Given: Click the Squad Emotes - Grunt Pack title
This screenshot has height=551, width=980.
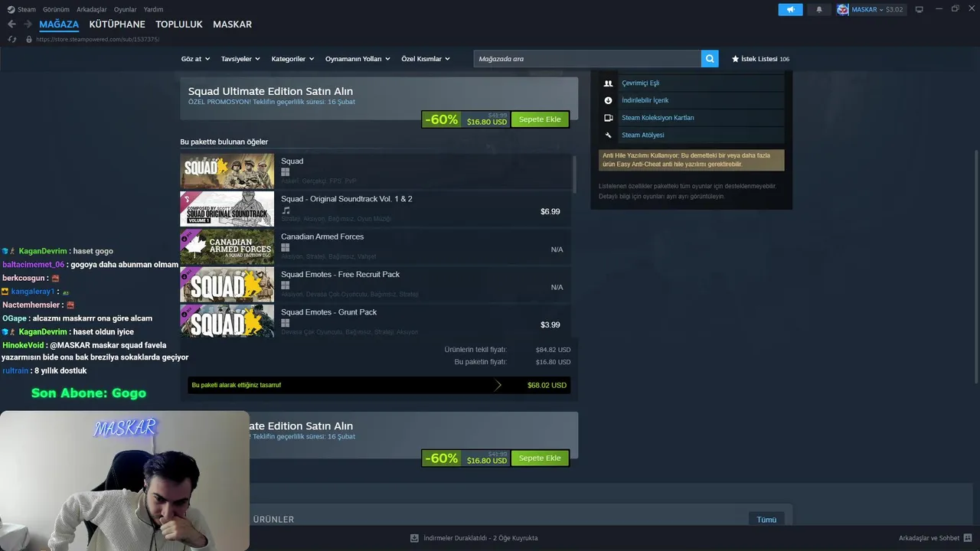Looking at the screenshot, I should (328, 312).
